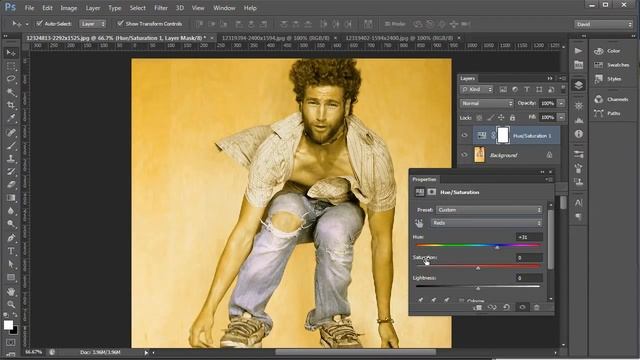Select the Lasso tool
The image size is (640, 360).
click(11, 79)
